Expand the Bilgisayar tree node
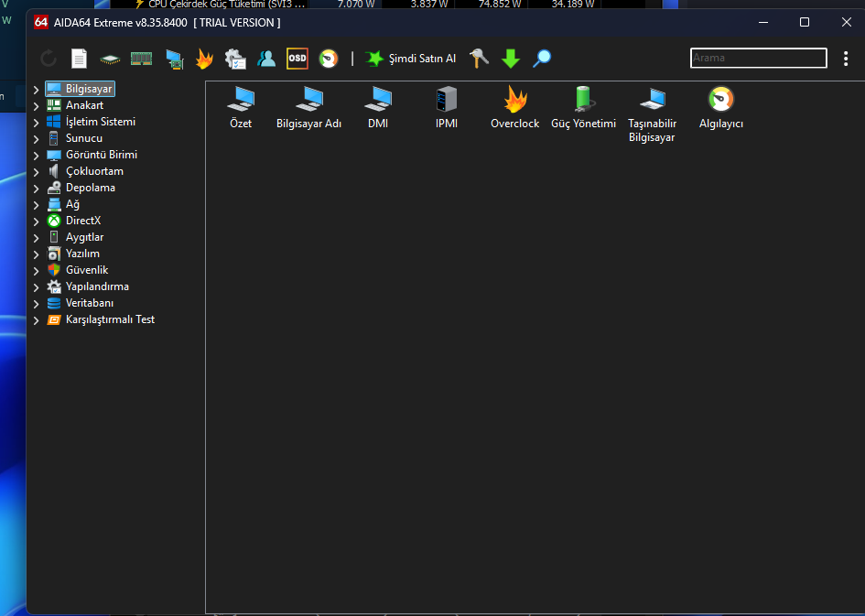This screenshot has width=865, height=616. pyautogui.click(x=36, y=90)
